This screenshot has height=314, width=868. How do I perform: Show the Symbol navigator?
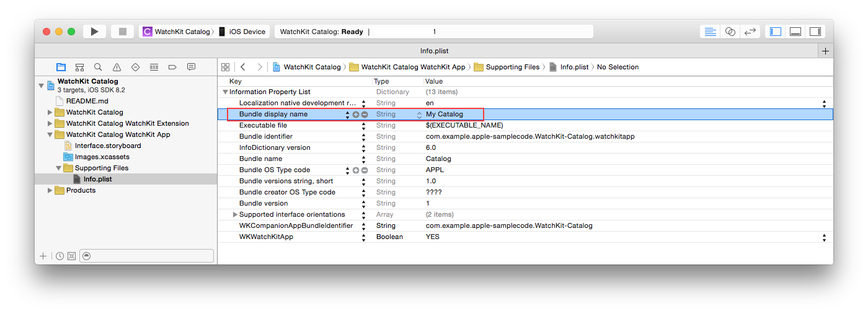(79, 67)
